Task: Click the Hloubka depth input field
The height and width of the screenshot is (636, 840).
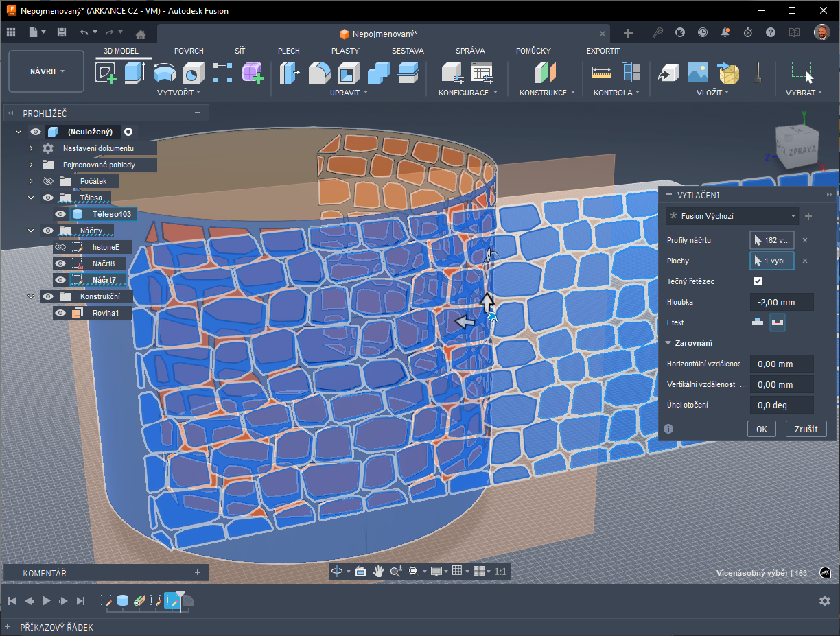Action: [x=781, y=302]
